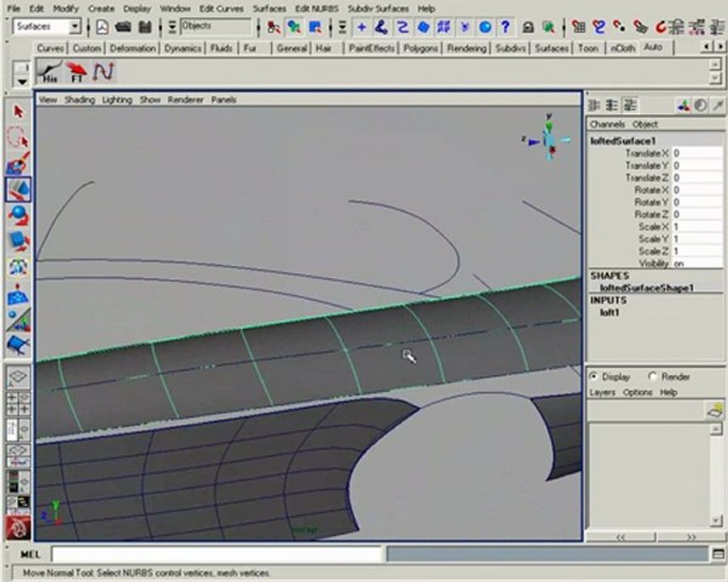Image resolution: width=728 pixels, height=582 pixels.
Task: Click the layer list scrollbar down arrow
Action: pos(716,521)
